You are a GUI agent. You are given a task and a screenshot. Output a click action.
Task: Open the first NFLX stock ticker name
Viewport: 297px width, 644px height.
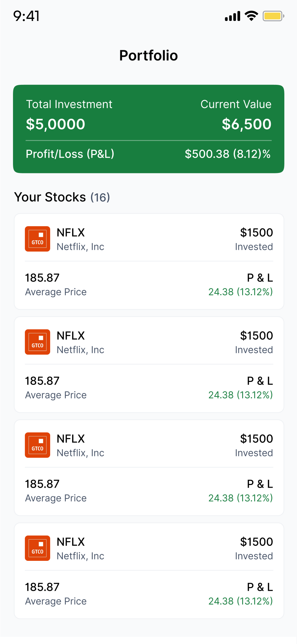coord(71,233)
